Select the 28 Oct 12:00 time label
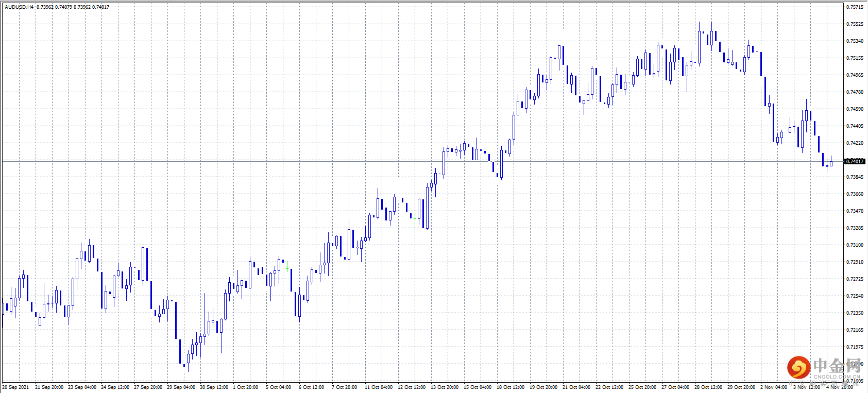The height and width of the screenshot is (393, 868). [708, 387]
